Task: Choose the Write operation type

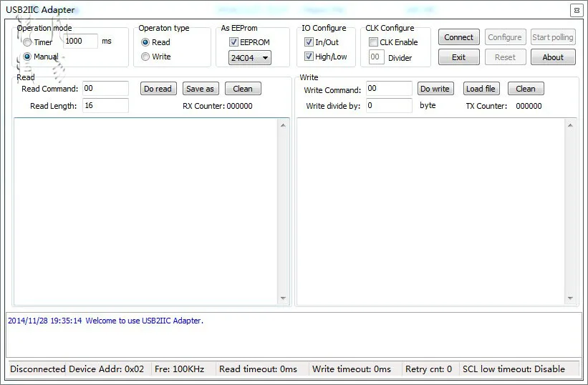Action: [x=145, y=57]
